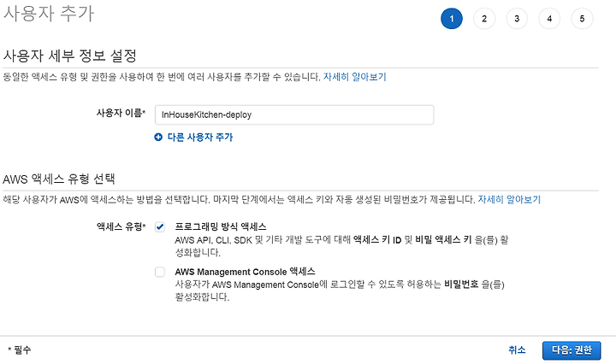Open step 5 in the progress indicator
The image size is (616, 364).
pos(582,19)
